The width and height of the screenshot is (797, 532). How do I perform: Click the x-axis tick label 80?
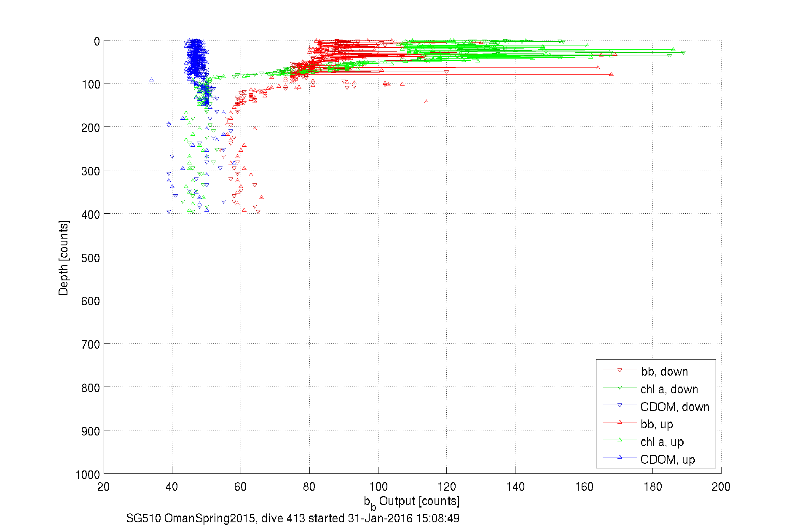click(309, 487)
